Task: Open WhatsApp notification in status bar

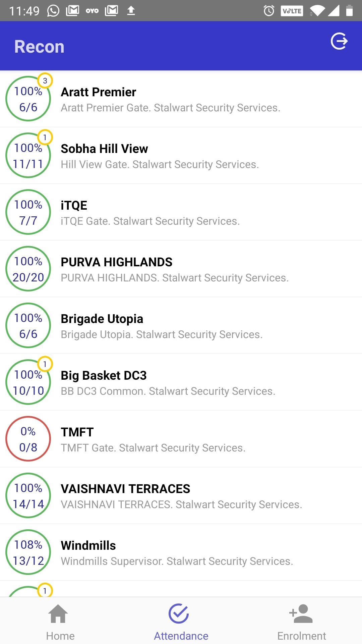Action: pos(53,11)
